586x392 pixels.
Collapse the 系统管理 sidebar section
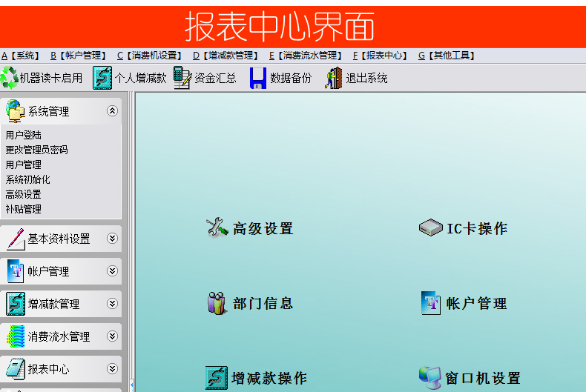click(x=112, y=111)
